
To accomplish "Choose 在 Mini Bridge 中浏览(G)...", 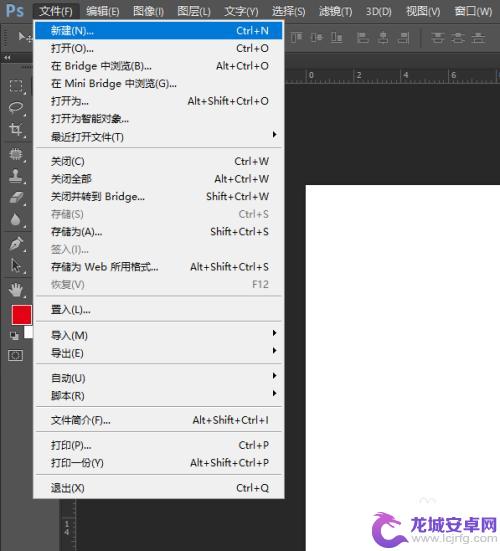I will click(x=158, y=83).
